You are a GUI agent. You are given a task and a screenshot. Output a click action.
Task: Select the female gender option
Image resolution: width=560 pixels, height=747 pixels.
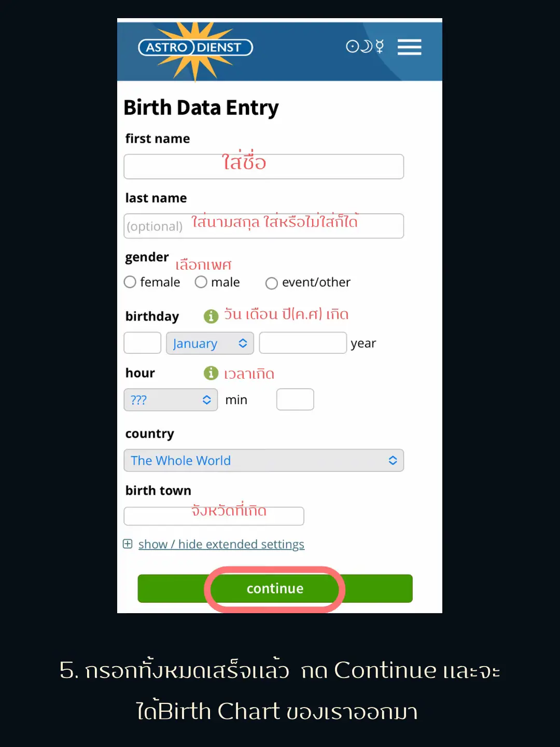[x=130, y=282]
